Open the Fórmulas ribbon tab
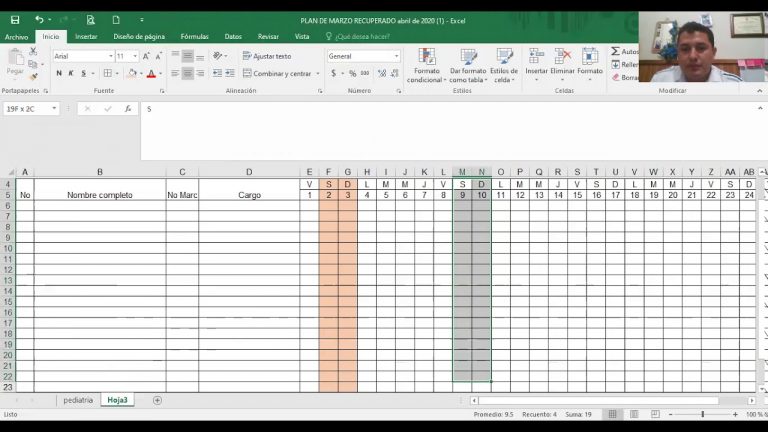 click(x=194, y=36)
